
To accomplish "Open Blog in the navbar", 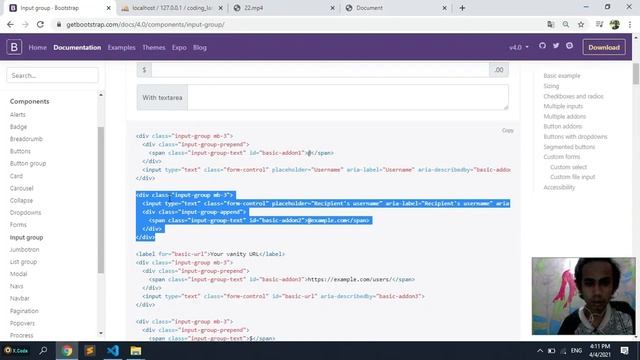I will [200, 47].
